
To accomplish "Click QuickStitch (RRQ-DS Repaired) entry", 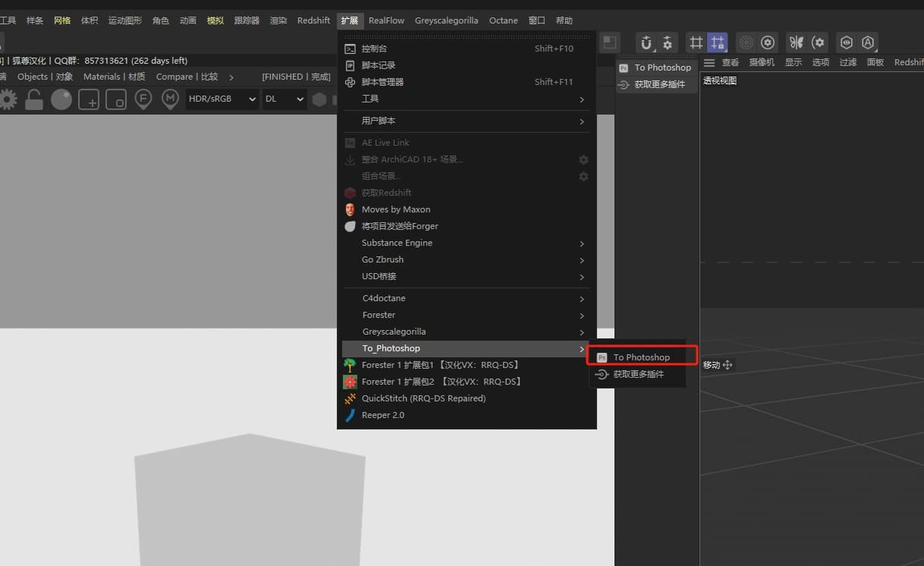I will tap(467, 398).
